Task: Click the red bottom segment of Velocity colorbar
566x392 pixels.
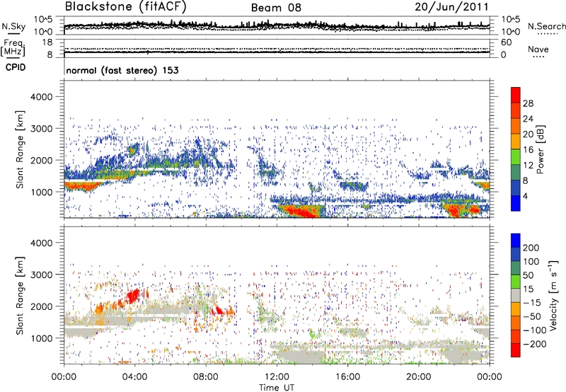Action: (516, 350)
